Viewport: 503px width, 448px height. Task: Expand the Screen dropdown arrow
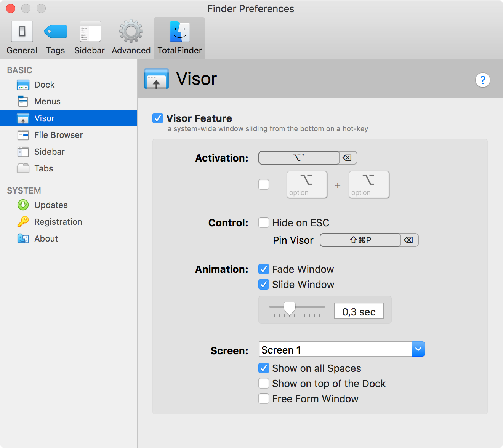418,349
